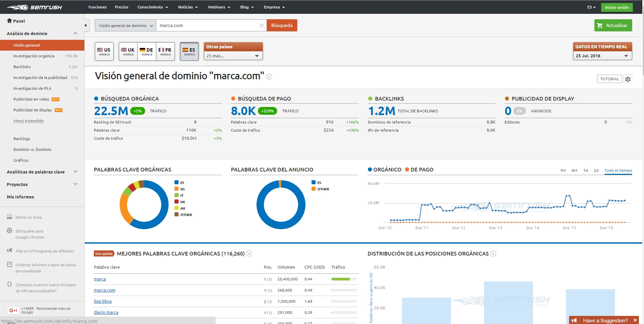Click the order report clipboard icon
This screenshot has width=644, height=324.
click(x=9, y=264)
